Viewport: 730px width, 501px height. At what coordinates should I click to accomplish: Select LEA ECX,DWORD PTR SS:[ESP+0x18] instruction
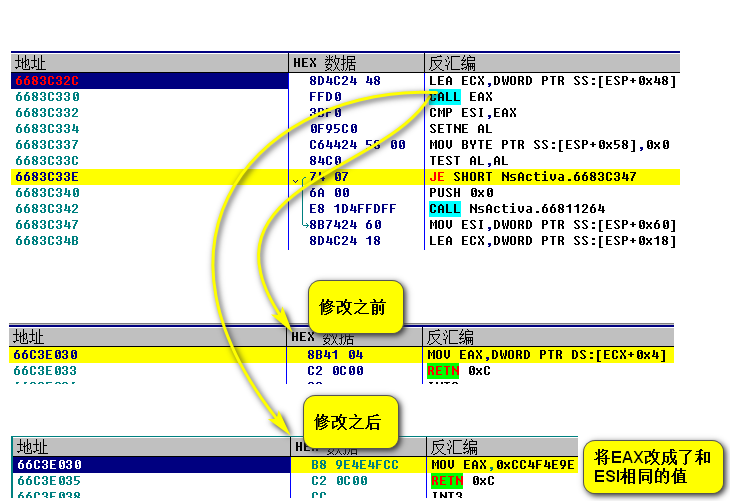[552, 241]
